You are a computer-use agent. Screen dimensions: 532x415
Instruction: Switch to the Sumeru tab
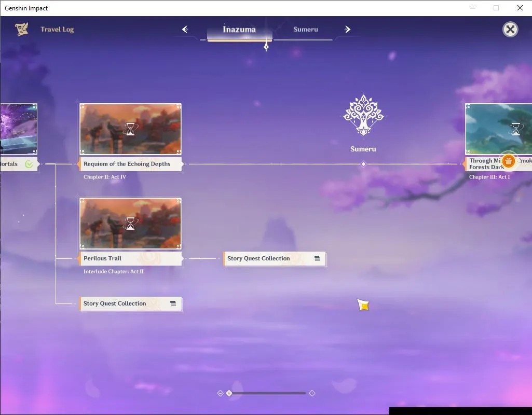click(x=305, y=30)
